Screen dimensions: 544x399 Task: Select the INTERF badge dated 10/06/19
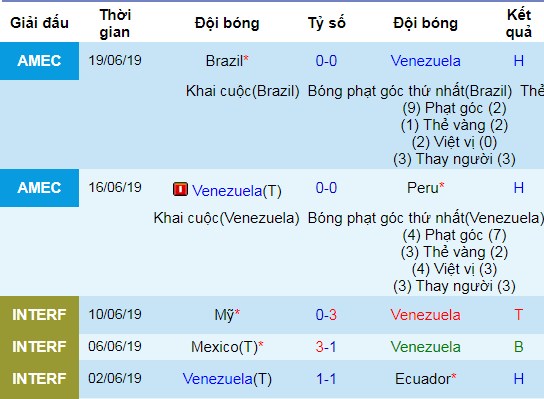tap(39, 315)
